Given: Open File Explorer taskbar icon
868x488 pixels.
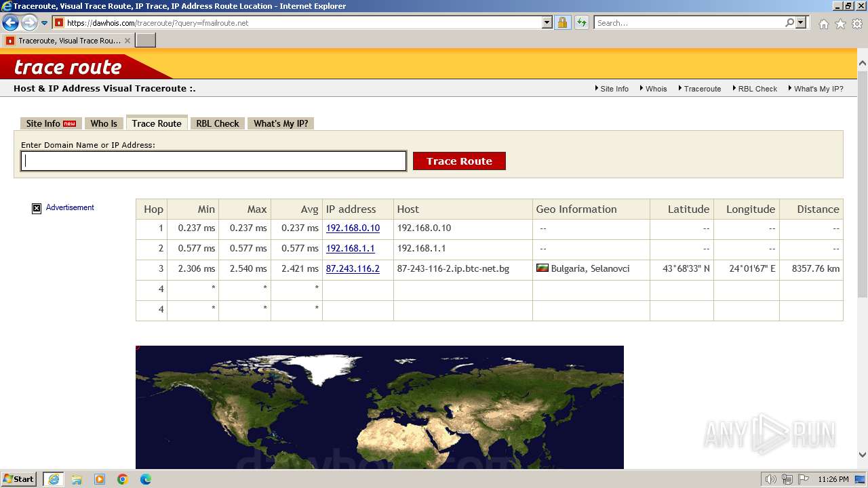Looking at the screenshot, I should coord(77,479).
